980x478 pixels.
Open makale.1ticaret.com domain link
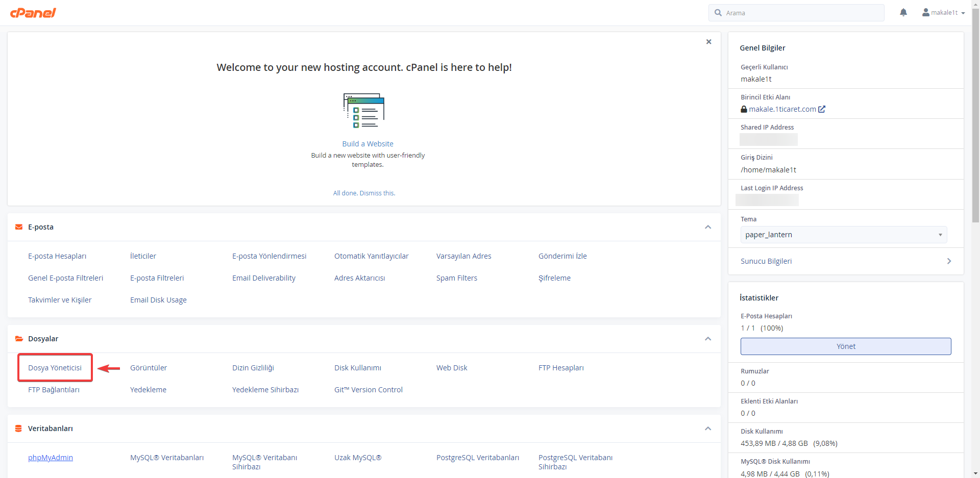coord(782,109)
